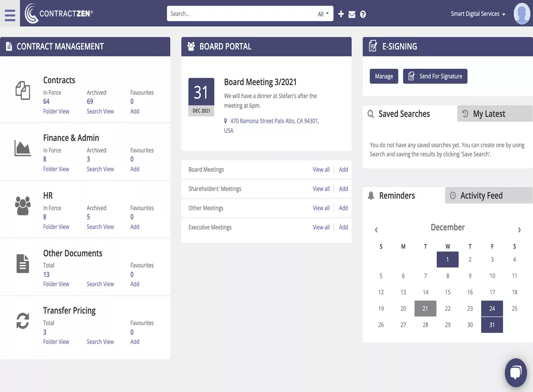Click into the Search input field

pos(242,14)
